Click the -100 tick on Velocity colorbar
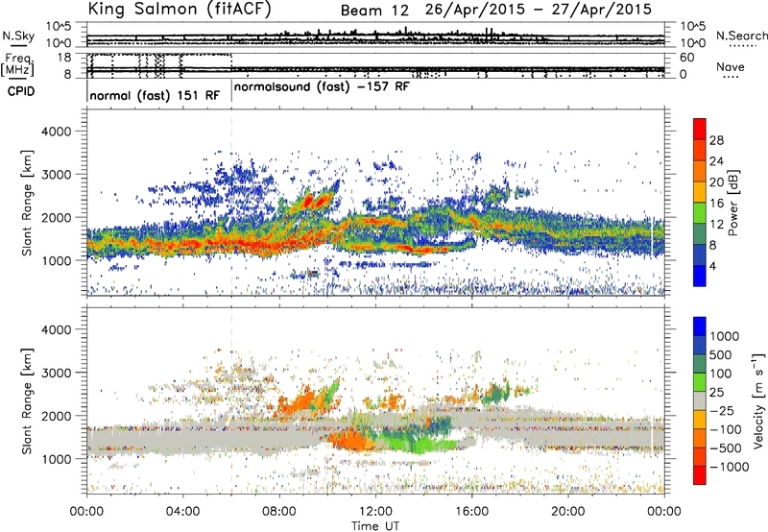 (x=725, y=429)
